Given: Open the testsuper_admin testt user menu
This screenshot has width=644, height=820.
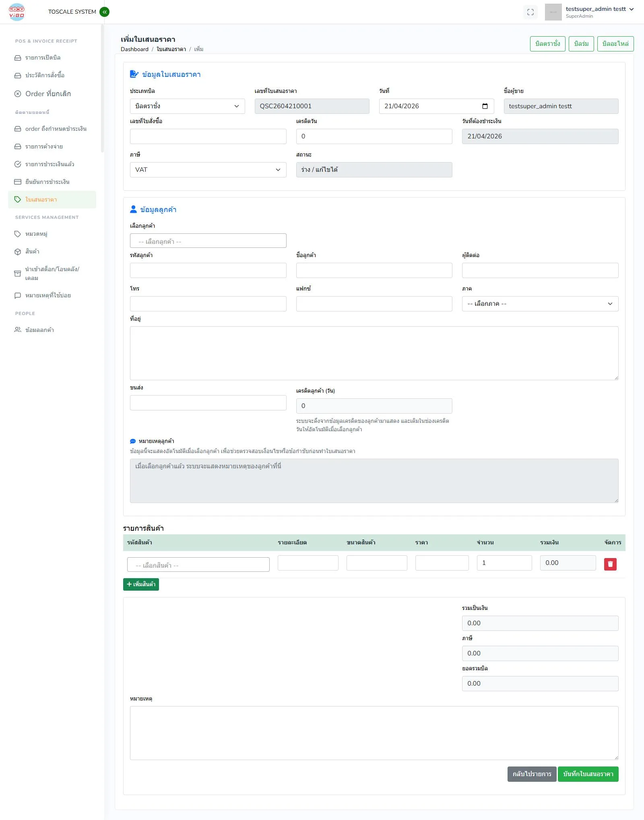Looking at the screenshot, I should (599, 9).
